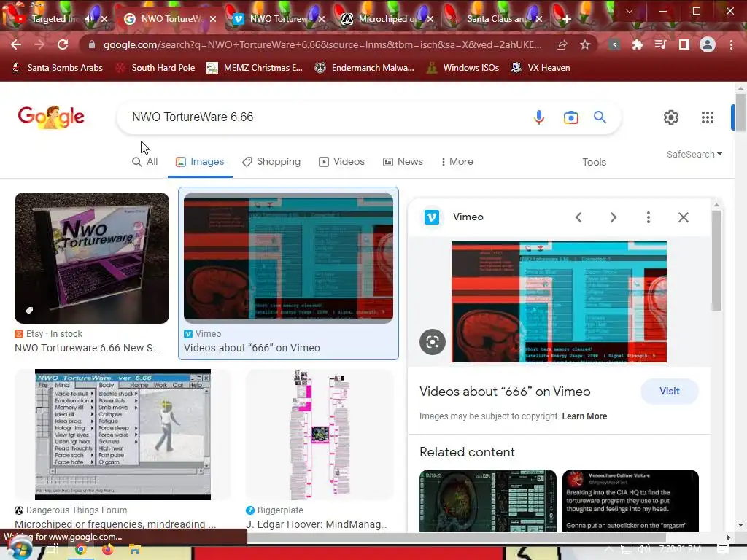
Task: Open the extensions puzzle icon
Action: click(637, 44)
